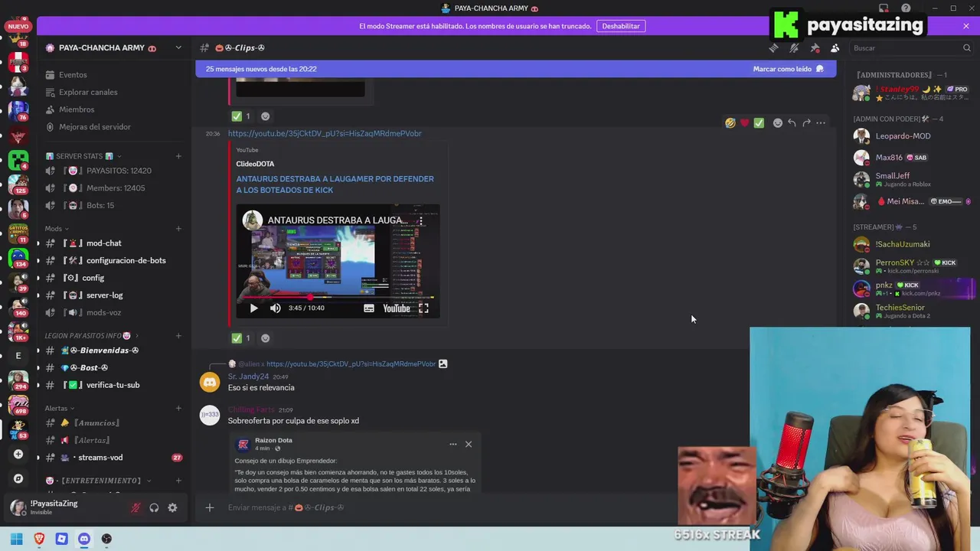
Task: Open pinned messages icon
Action: coord(815,47)
